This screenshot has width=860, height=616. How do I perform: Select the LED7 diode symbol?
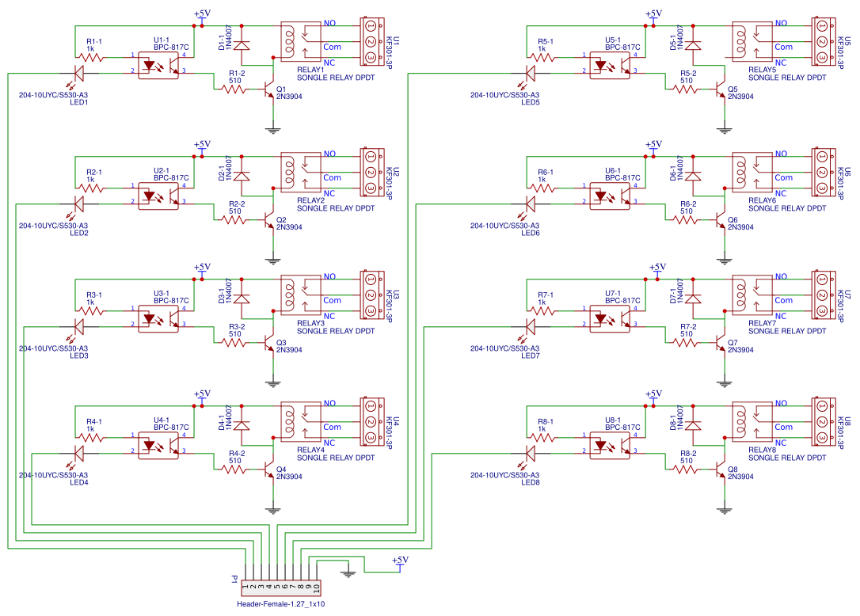point(529,328)
